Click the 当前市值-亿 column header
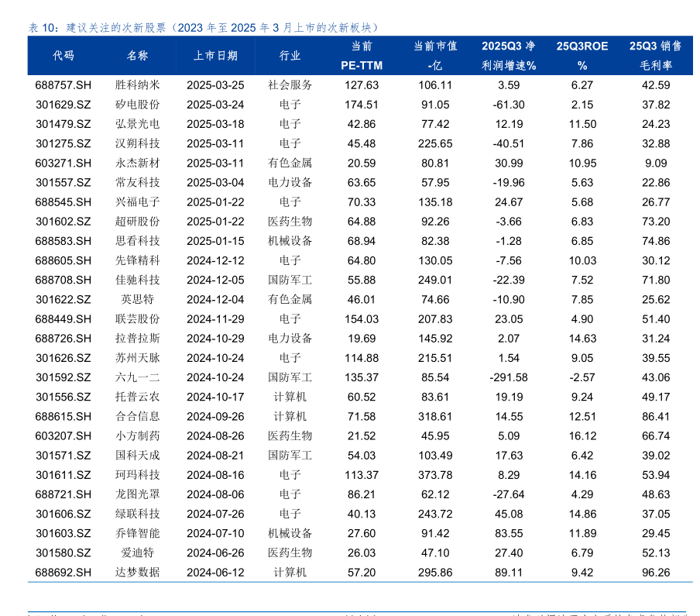The width and height of the screenshot is (700, 616). pos(435,56)
